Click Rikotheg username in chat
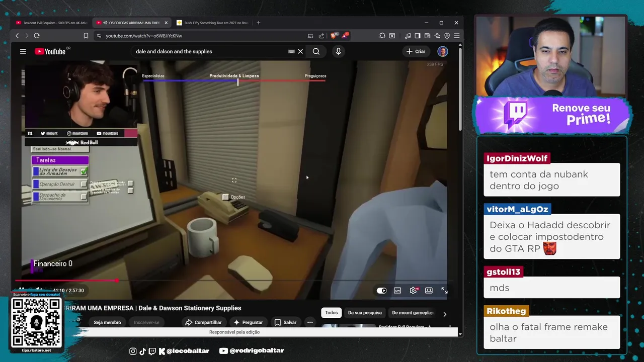 coord(506,311)
